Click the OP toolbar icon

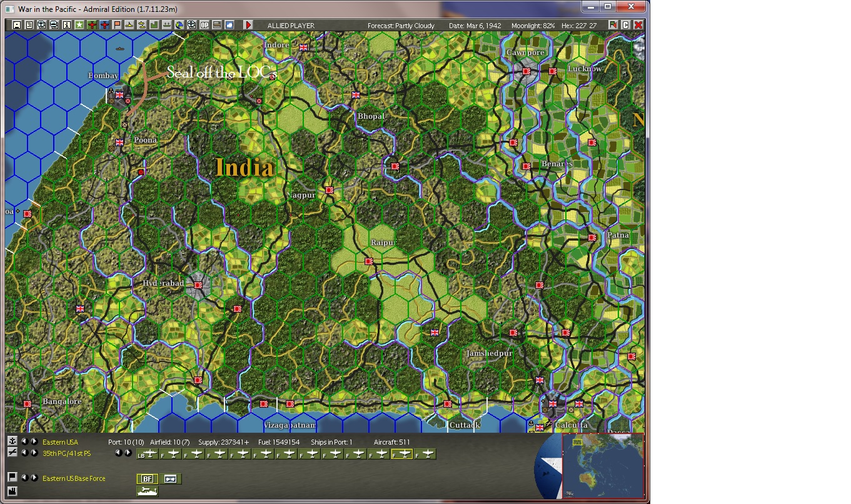click(x=204, y=25)
